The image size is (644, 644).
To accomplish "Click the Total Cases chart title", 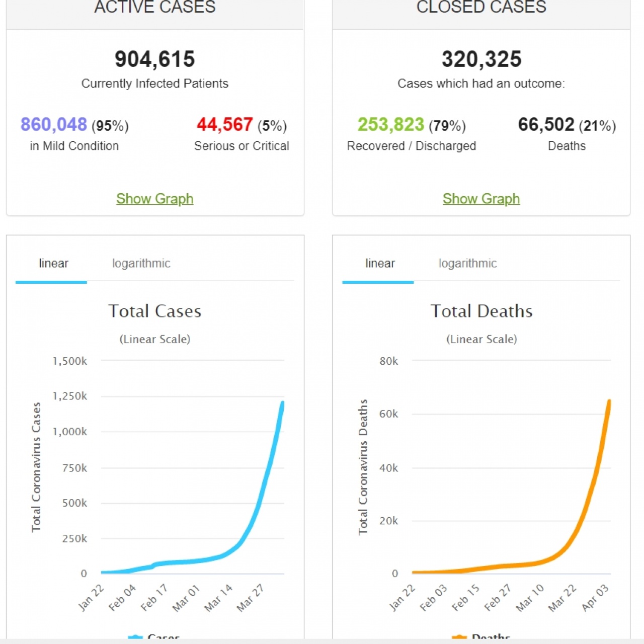I will (154, 311).
